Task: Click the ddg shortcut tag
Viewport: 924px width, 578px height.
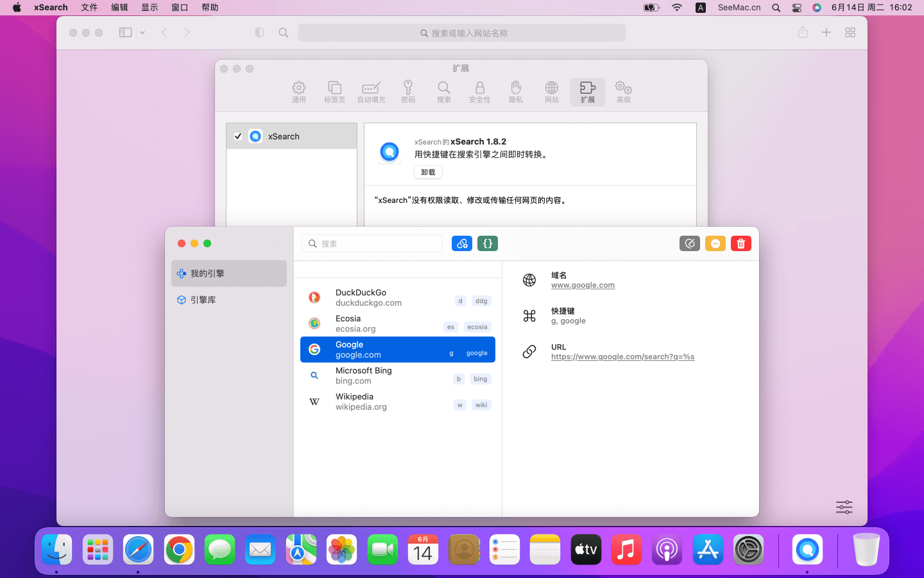Action: [481, 301]
